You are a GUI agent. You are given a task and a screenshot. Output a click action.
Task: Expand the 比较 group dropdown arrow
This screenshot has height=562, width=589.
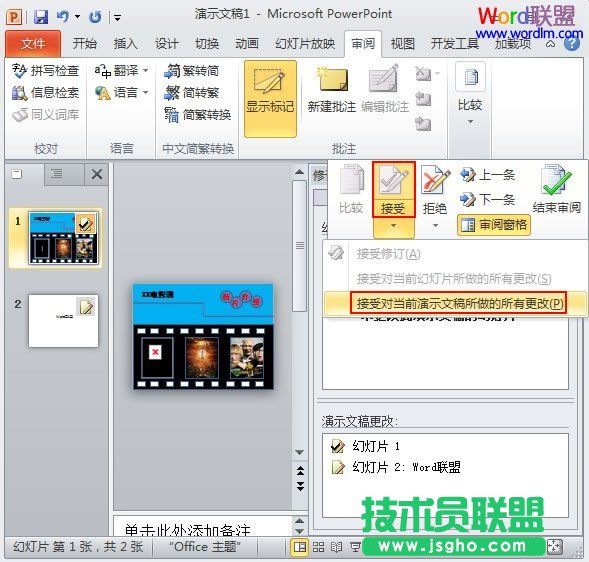470,122
